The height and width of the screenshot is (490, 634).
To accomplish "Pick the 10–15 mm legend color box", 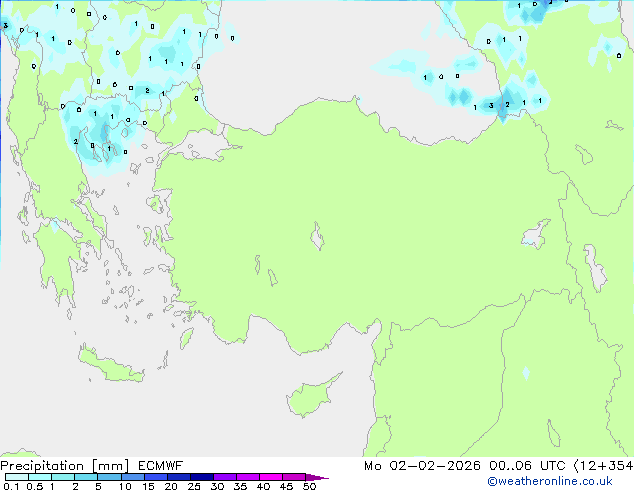I will click(132, 477).
